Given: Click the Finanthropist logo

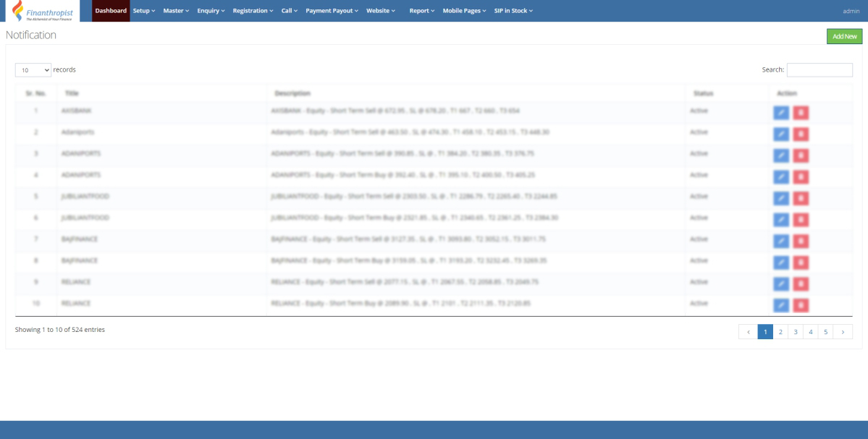Looking at the screenshot, I should point(42,11).
